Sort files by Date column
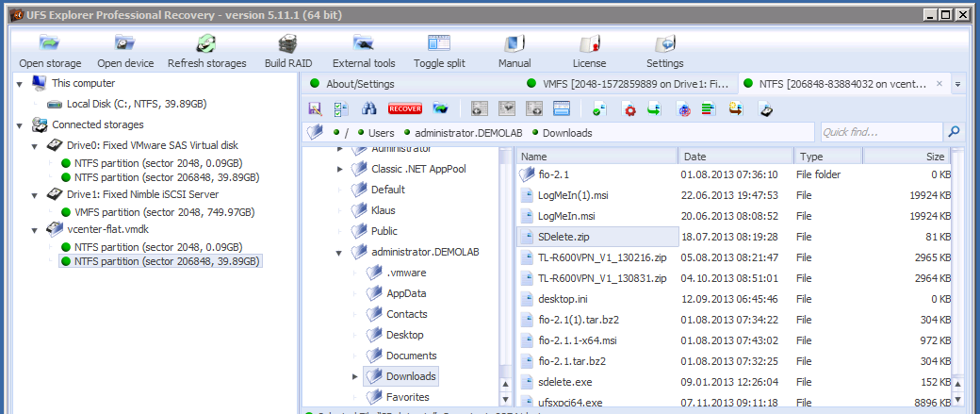 [736, 157]
